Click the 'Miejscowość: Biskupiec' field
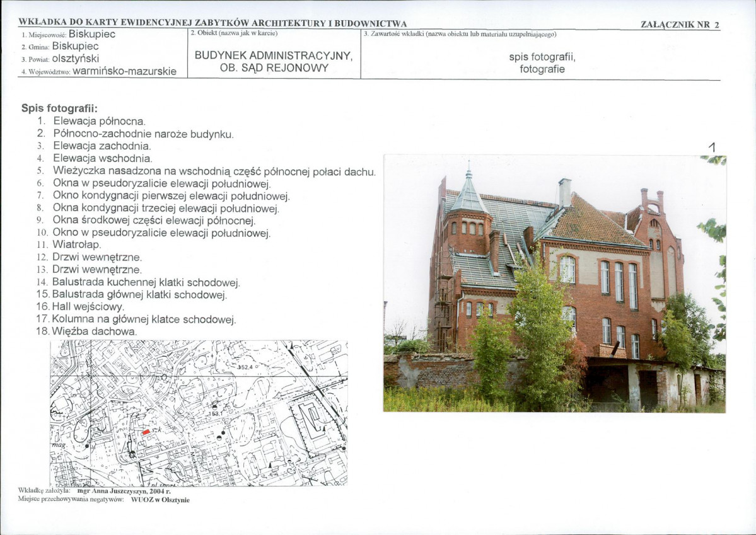756x535 pixels. [69, 34]
